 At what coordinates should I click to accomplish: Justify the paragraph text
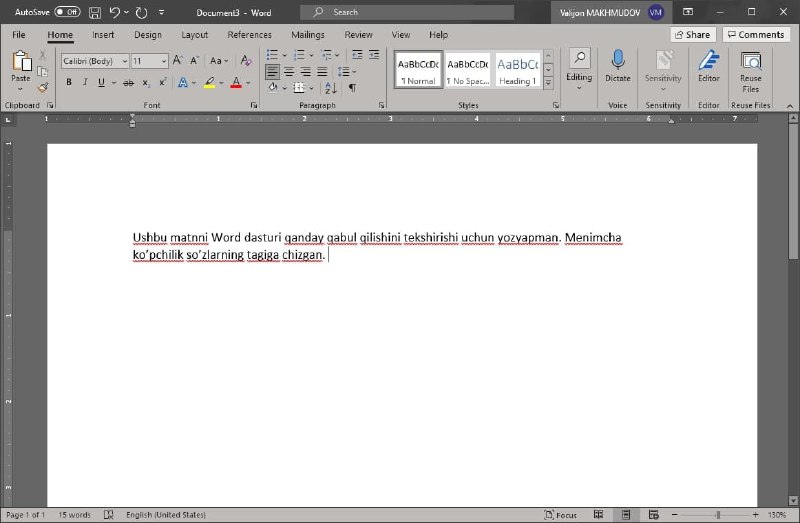pos(322,71)
